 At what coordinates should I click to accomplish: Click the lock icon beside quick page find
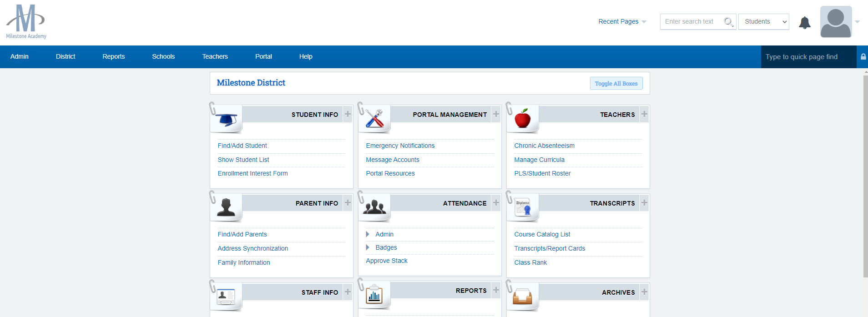point(863,57)
